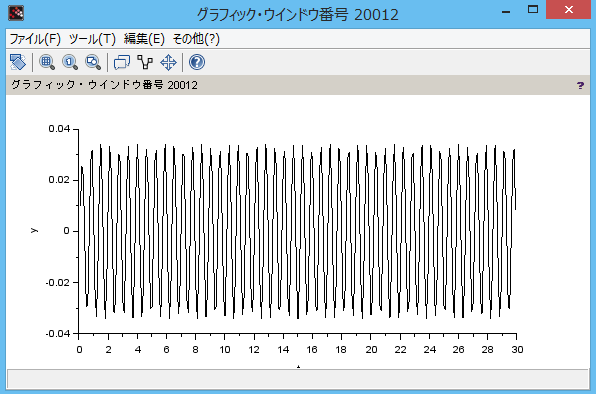The image size is (596, 394).
Task: Activate the zoom area magnifier tool
Action: pyautogui.click(x=47, y=62)
